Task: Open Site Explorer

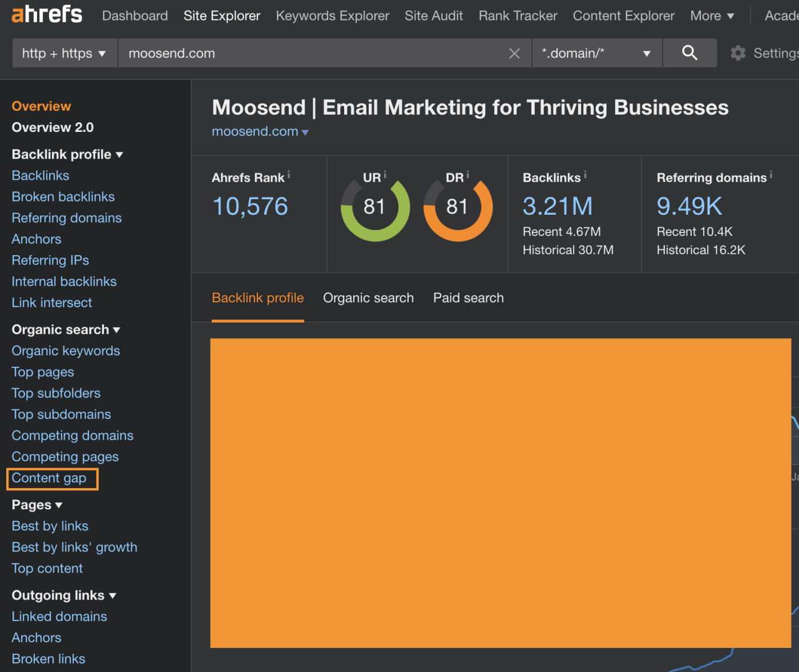Action: [x=222, y=15]
